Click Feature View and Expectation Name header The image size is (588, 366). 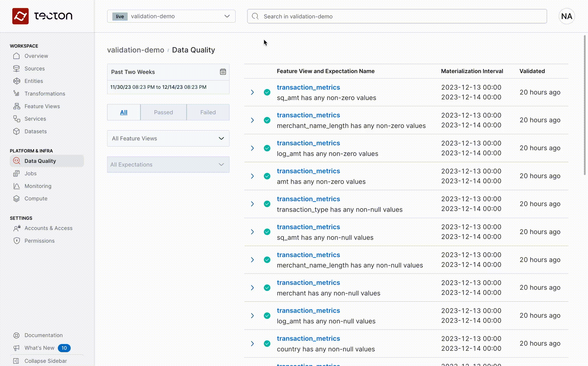pos(326,71)
